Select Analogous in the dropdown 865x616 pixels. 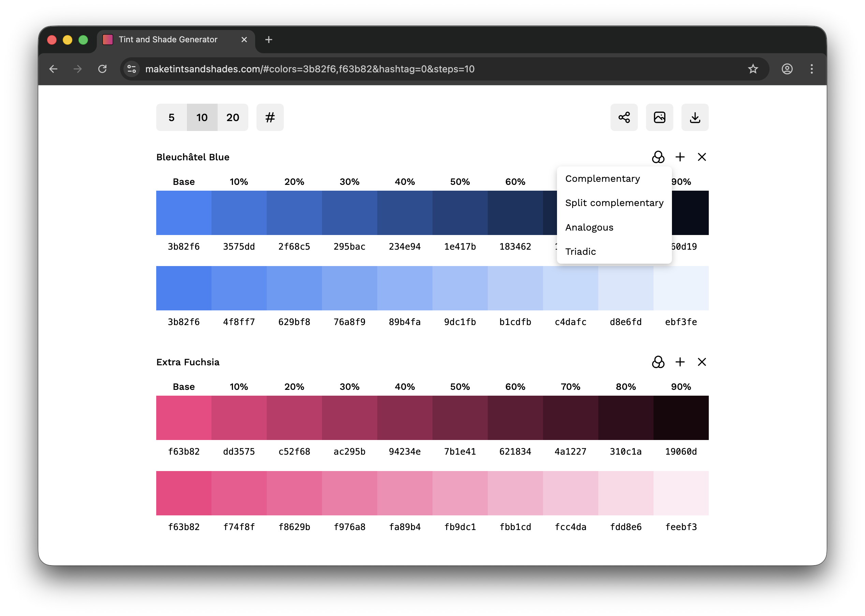(x=589, y=227)
